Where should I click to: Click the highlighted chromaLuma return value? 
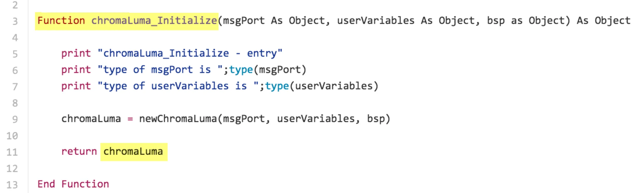(x=133, y=152)
